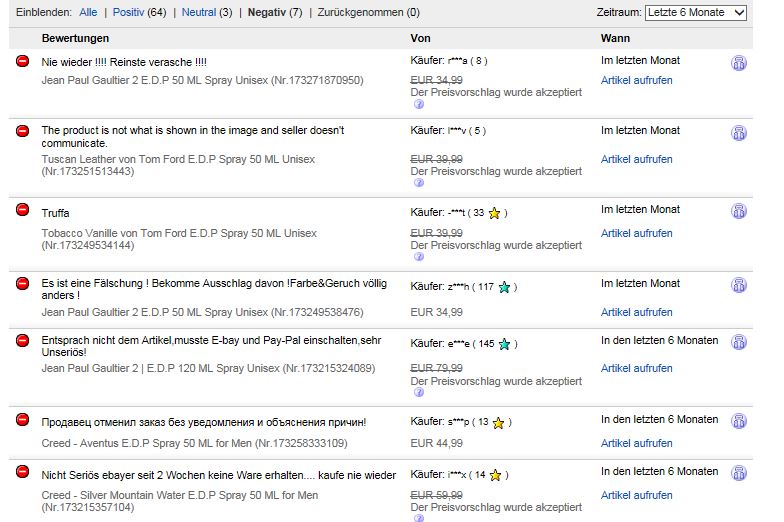Click red negative icon for 'Nie wieder' review

pyautogui.click(x=22, y=61)
